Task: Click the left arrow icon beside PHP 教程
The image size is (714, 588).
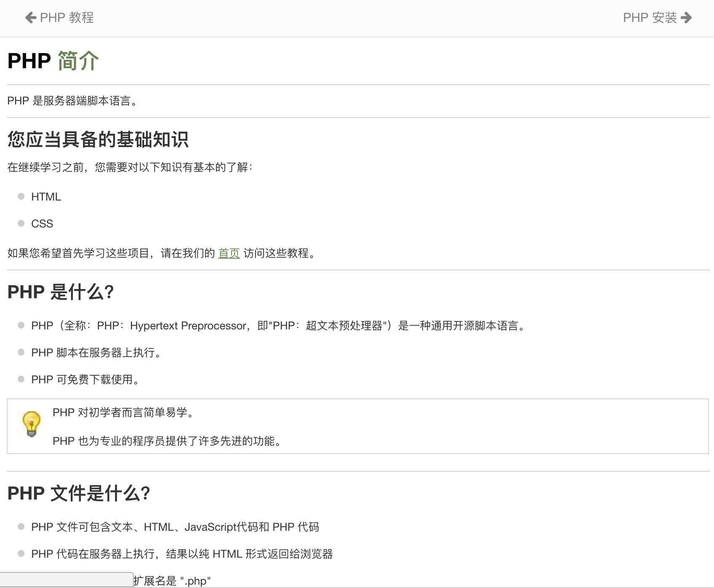Action: (31, 18)
